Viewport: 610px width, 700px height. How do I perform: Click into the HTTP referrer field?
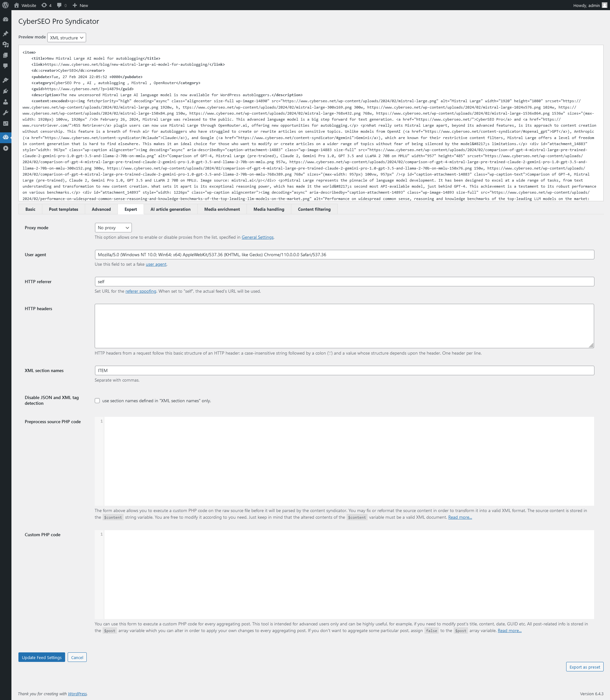pos(344,282)
